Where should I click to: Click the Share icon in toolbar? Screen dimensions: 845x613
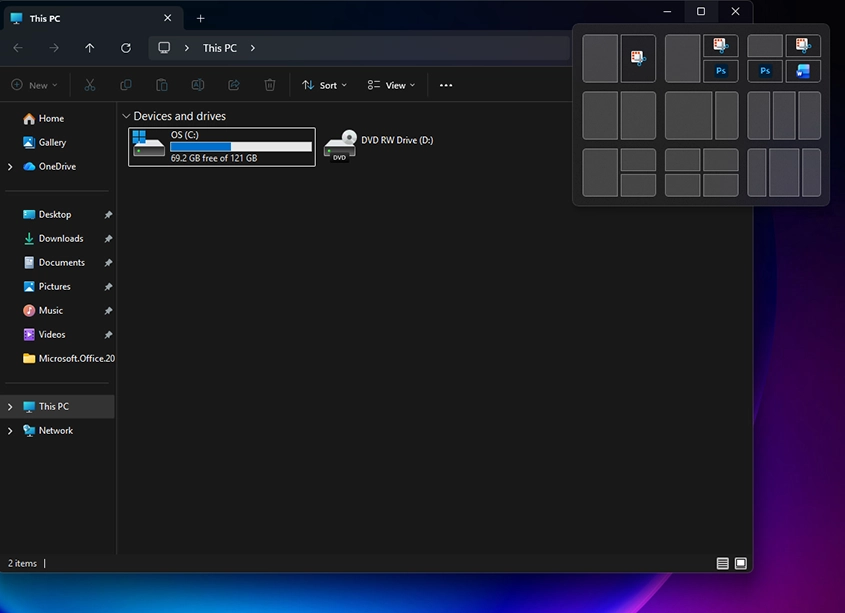pos(234,85)
